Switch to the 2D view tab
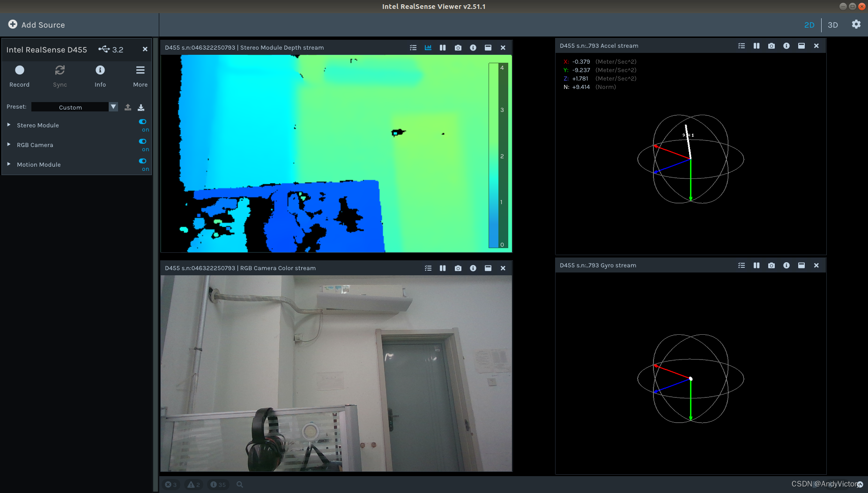868x493 pixels. pyautogui.click(x=809, y=25)
